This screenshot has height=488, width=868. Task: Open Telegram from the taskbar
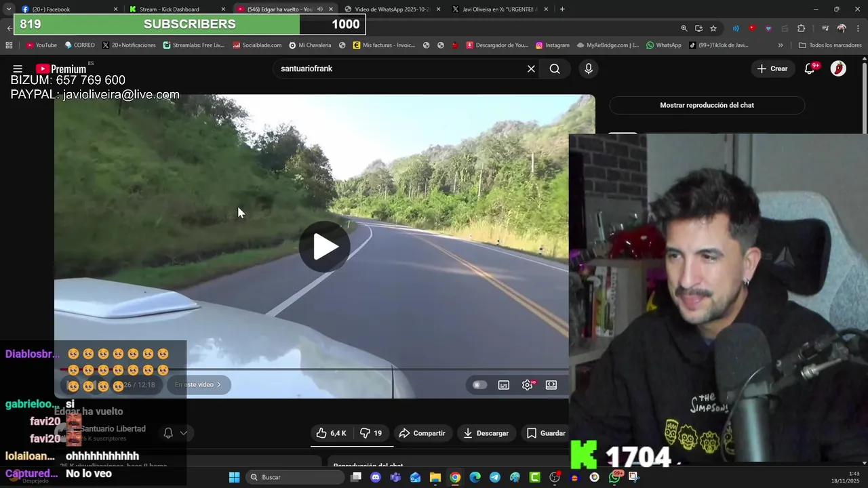pyautogui.click(x=494, y=477)
